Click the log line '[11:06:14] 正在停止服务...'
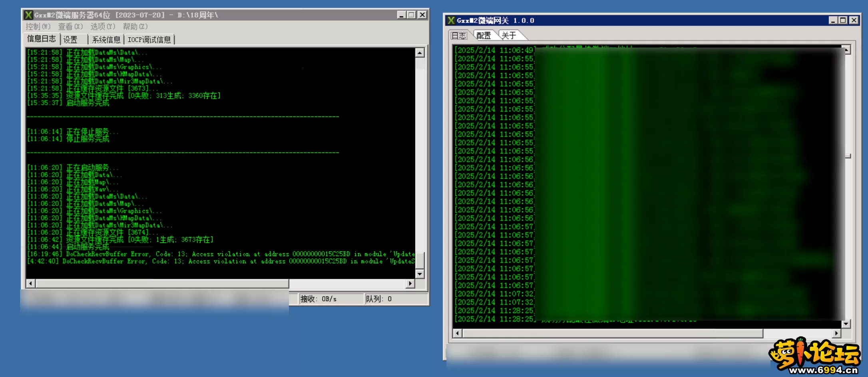The height and width of the screenshot is (377, 868). 73,132
